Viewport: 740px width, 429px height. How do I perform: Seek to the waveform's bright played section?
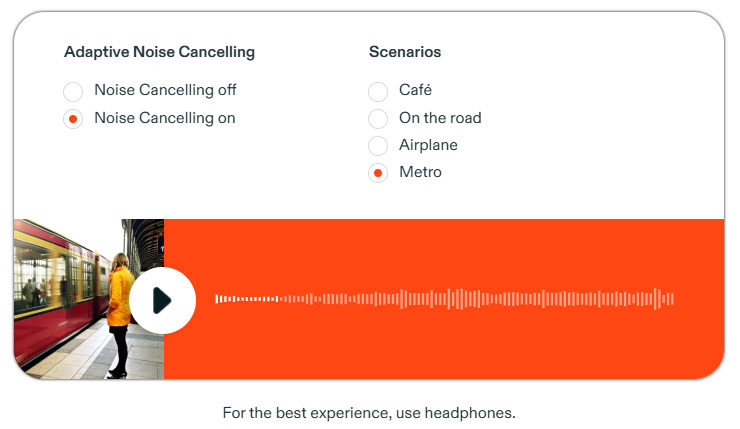click(245, 298)
